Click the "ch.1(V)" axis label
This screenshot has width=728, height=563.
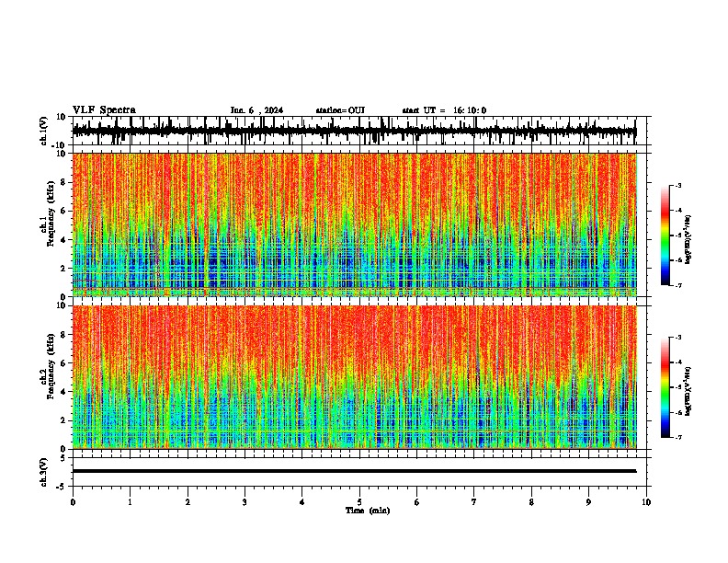44,131
